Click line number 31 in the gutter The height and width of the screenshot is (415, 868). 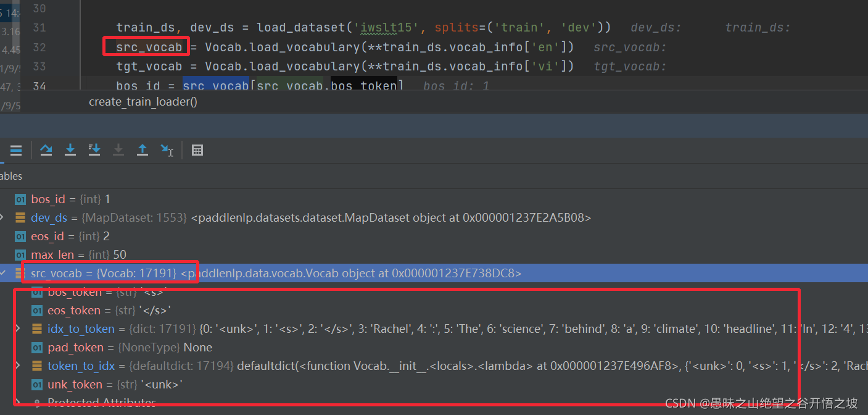coord(39,28)
